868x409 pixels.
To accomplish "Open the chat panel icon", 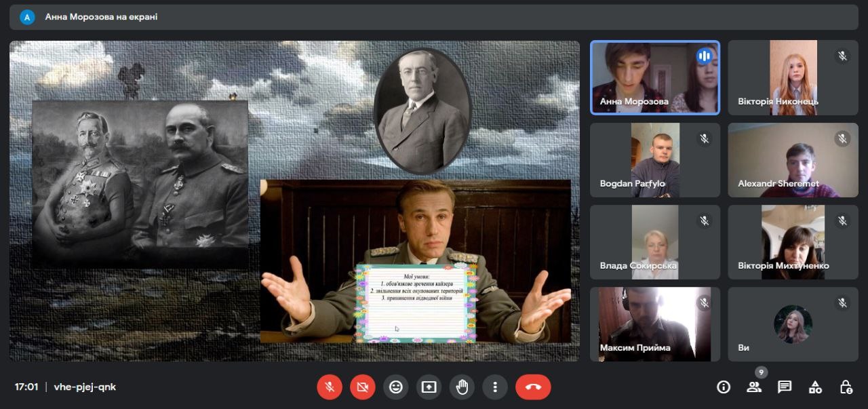I will 785,387.
